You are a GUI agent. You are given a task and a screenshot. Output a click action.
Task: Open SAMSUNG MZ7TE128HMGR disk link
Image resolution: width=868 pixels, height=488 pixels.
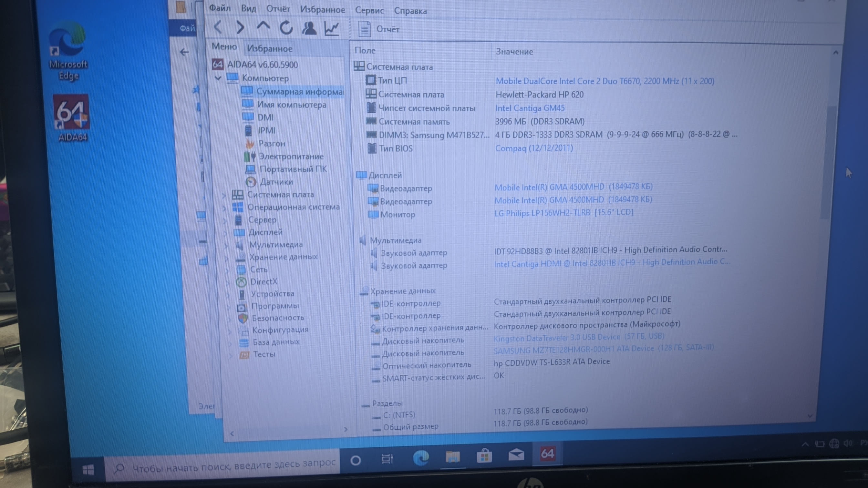coord(604,349)
